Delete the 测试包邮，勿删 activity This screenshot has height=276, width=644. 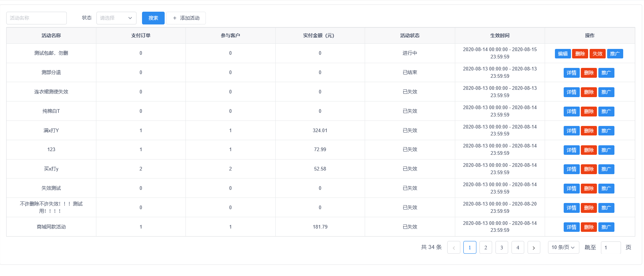pos(580,54)
